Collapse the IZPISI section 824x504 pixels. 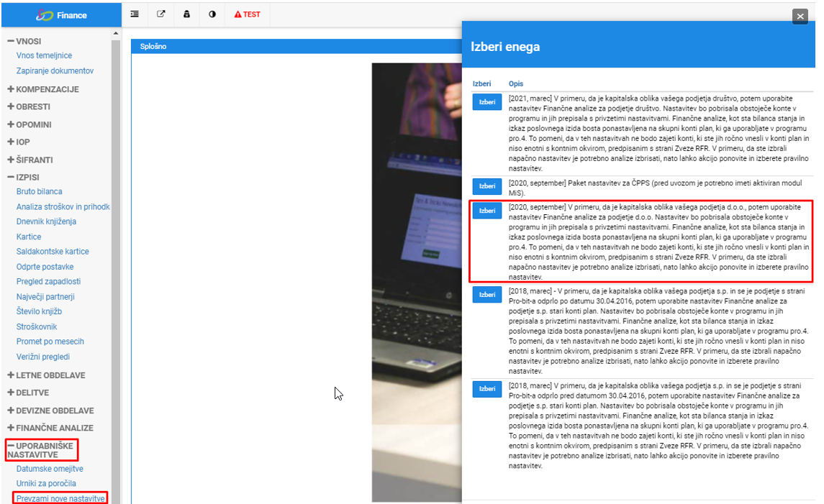[x=23, y=177]
